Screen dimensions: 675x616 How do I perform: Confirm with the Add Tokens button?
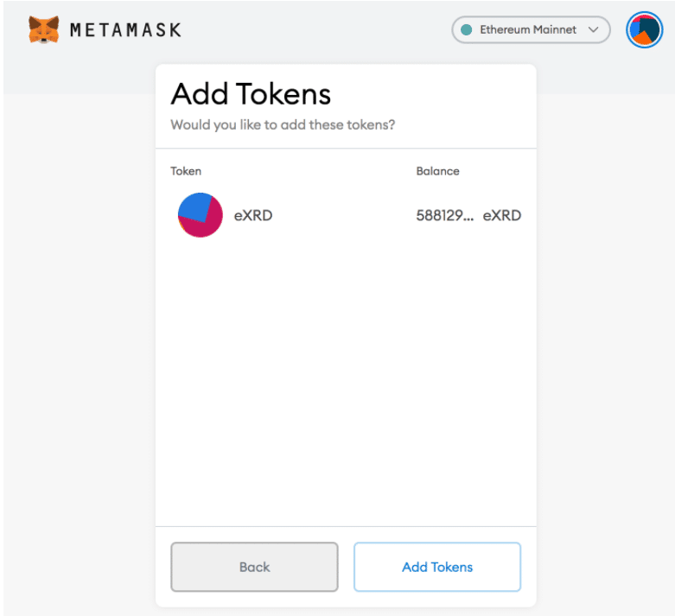point(437,567)
